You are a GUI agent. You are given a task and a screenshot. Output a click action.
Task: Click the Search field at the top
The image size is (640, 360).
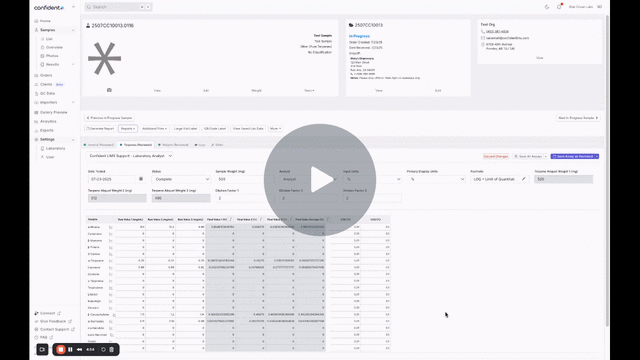coord(113,7)
